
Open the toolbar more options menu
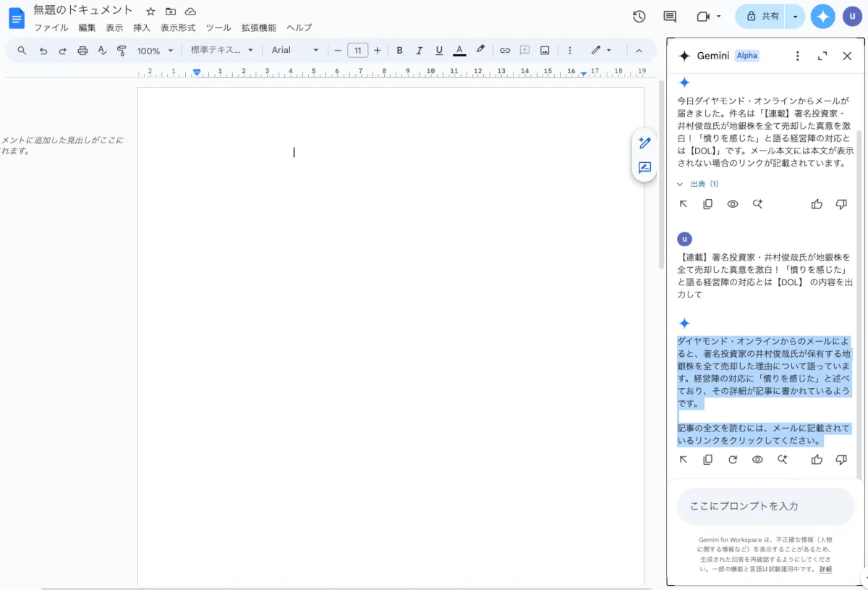coord(570,51)
